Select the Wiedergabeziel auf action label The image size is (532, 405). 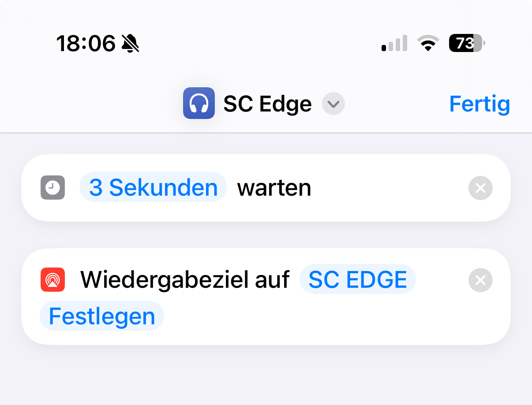[x=185, y=279]
